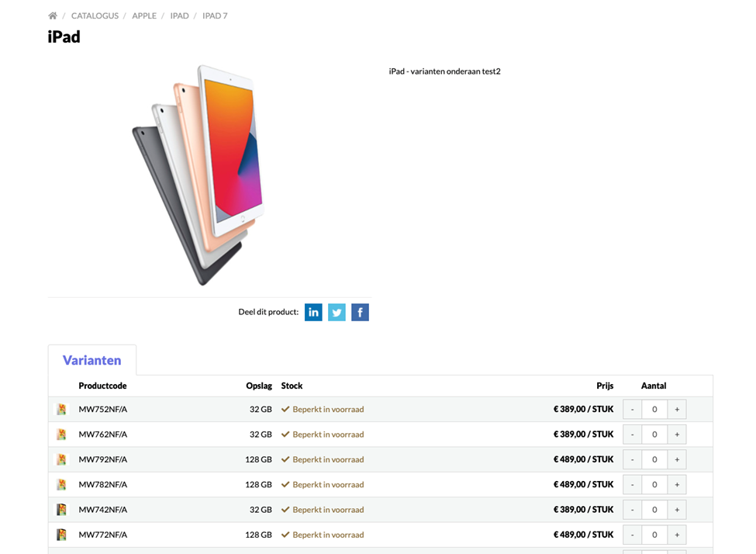This screenshot has height=554, width=756.
Task: Increase quantity for MW742NF/A
Action: (677, 510)
